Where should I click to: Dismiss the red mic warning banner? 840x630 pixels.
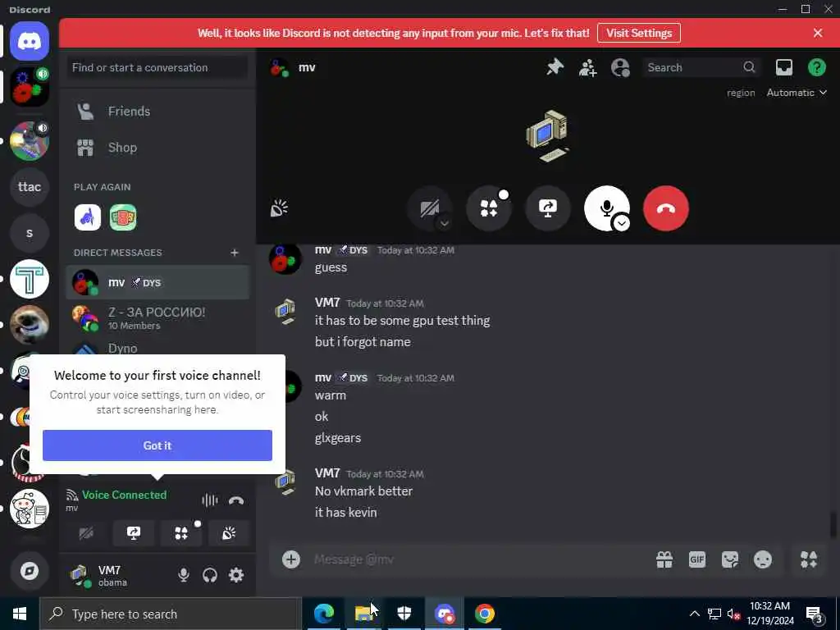(x=818, y=33)
